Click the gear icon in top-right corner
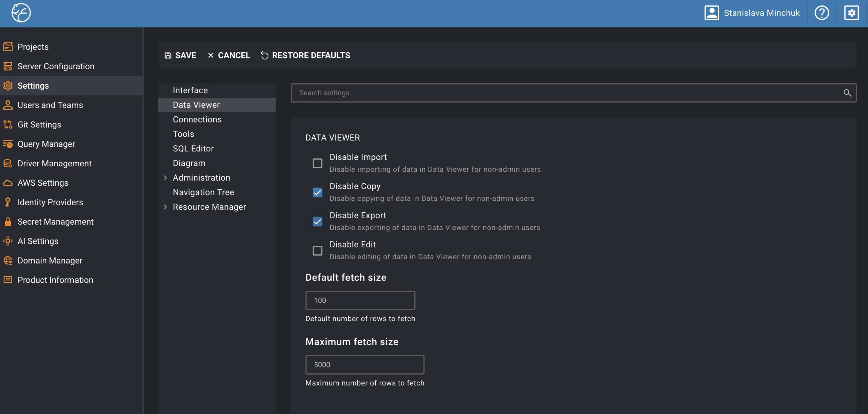Image resolution: width=868 pixels, height=414 pixels. pos(851,13)
